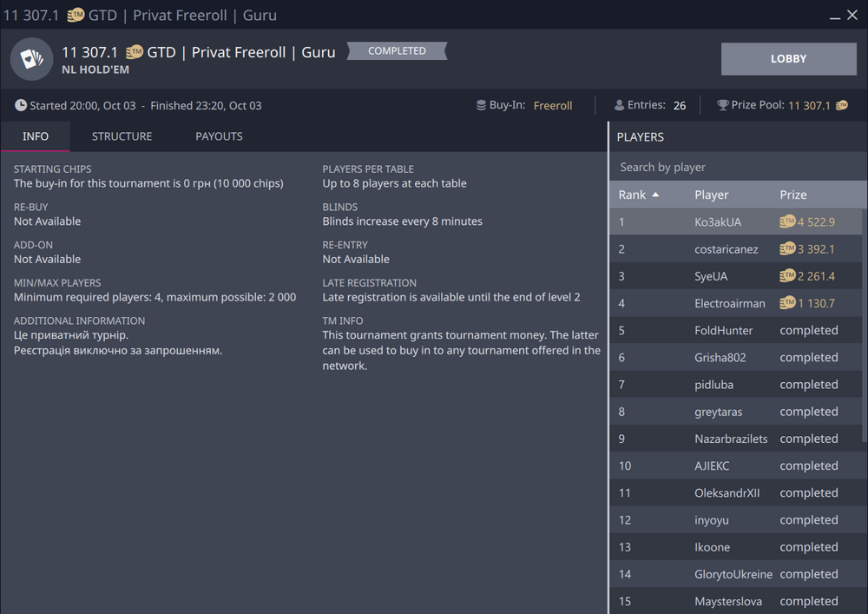Minimize the tournament window
Image resolution: width=868 pixels, height=614 pixels.
click(x=834, y=16)
